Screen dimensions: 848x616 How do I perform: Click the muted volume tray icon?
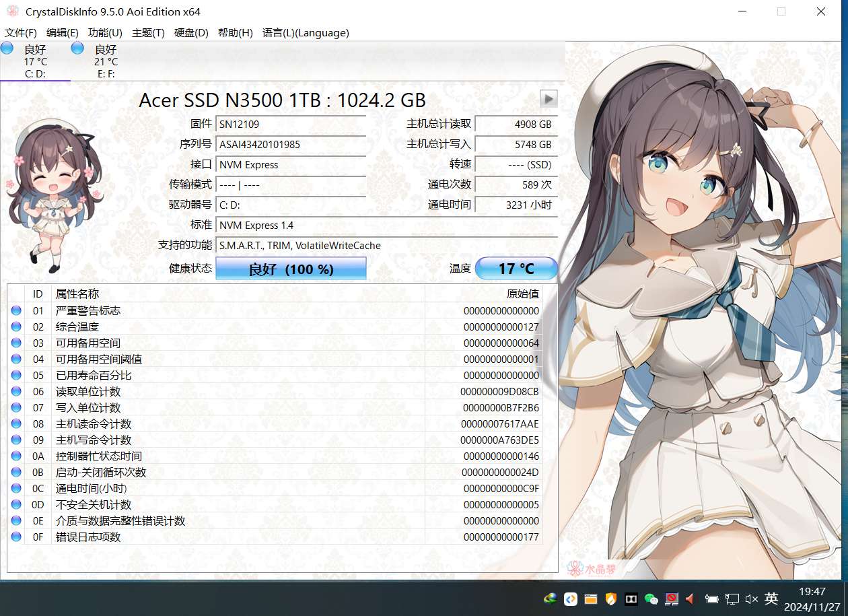pos(752,598)
